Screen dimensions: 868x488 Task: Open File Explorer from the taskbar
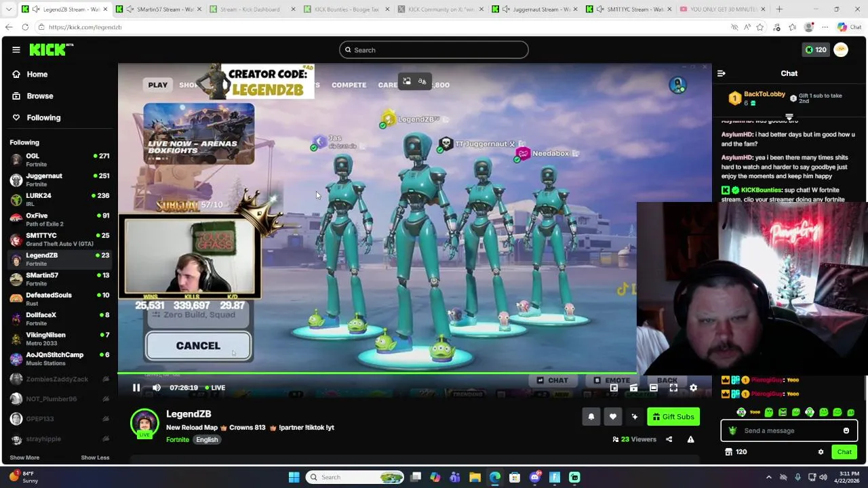(x=475, y=477)
